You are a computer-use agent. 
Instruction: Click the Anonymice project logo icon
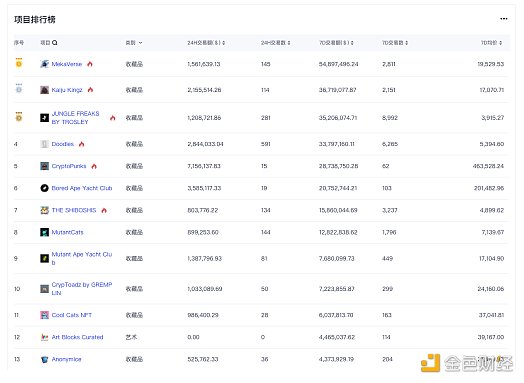tap(44, 359)
